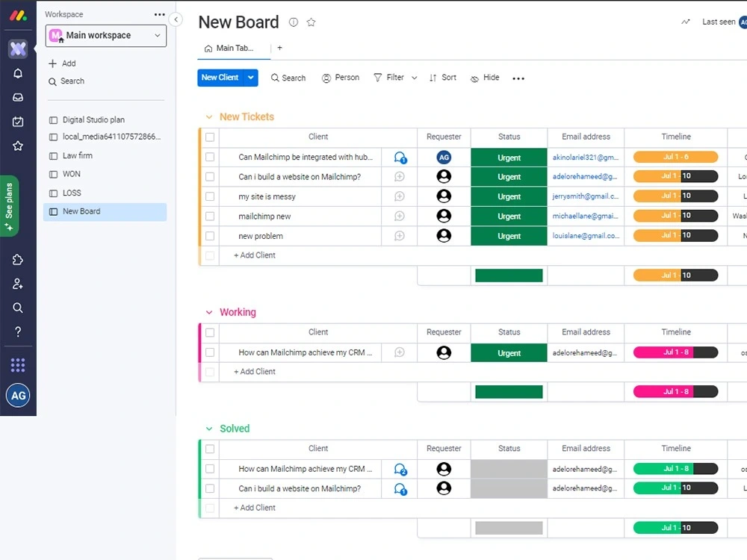Click Add Client field in New Tickets

click(x=255, y=255)
